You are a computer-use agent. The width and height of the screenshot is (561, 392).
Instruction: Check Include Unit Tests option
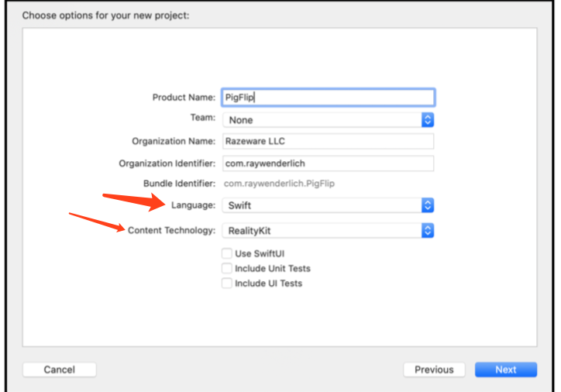coord(227,268)
